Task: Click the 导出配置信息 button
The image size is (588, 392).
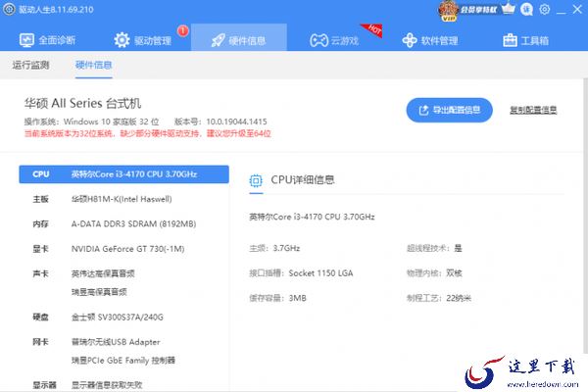Action: [x=449, y=110]
